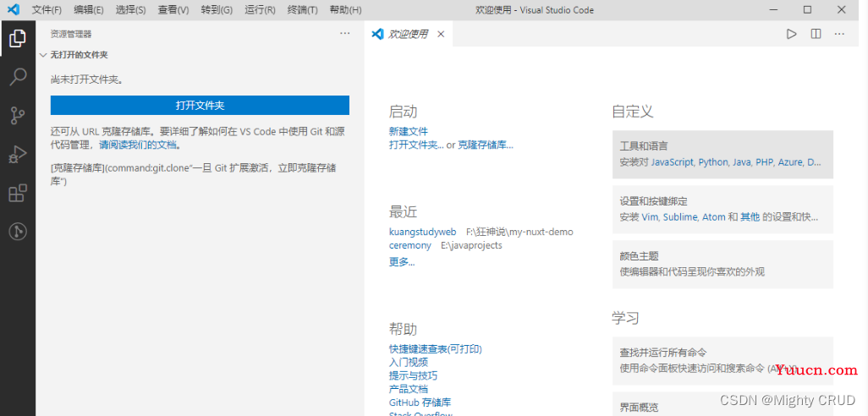Open editor more actions ellipsis
868x416 pixels.
839,34
